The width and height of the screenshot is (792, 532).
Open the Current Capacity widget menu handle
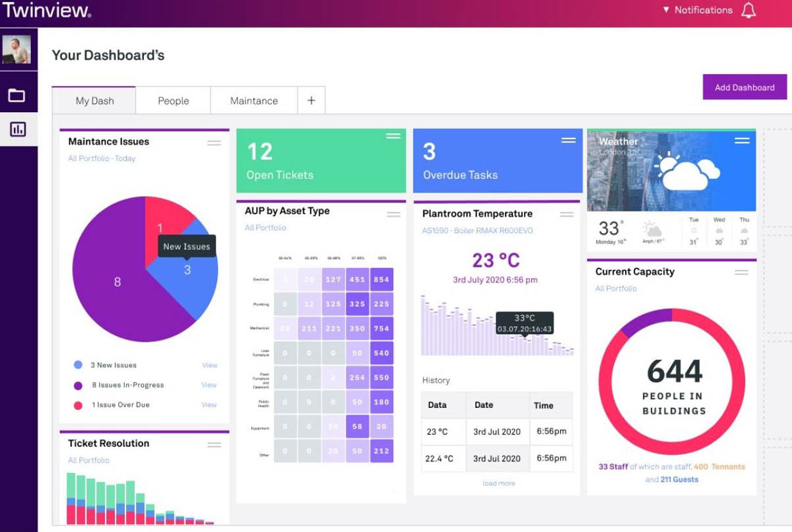tap(741, 272)
